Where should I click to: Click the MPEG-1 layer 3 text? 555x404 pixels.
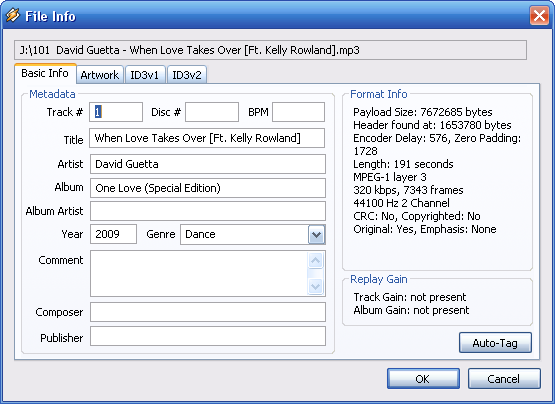390,177
